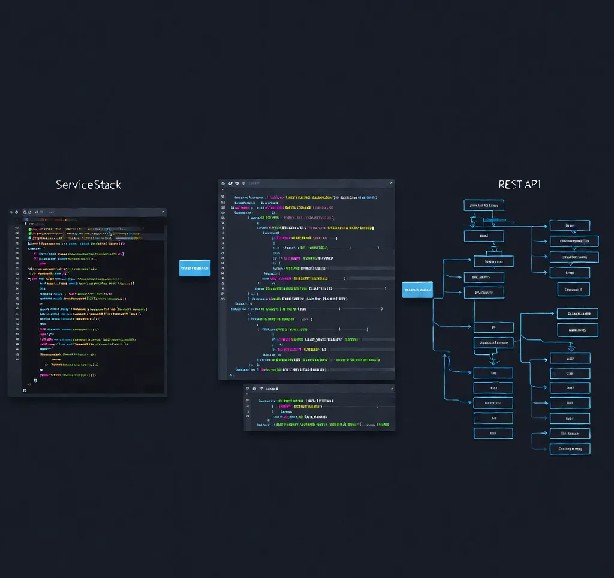Image resolution: width=614 pixels, height=578 pixels.
Task: Click the expand icon in the small bottom code panel header
Action: [x=392, y=388]
